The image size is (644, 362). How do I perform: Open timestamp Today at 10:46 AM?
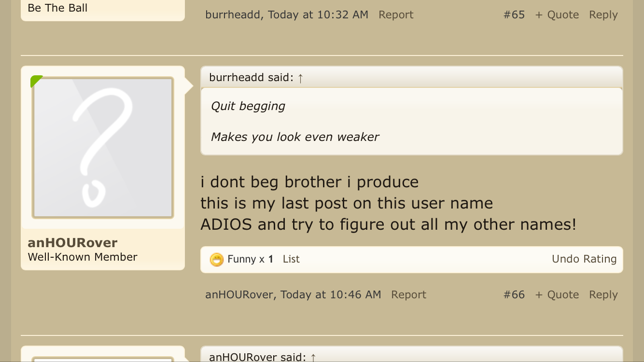(331, 294)
